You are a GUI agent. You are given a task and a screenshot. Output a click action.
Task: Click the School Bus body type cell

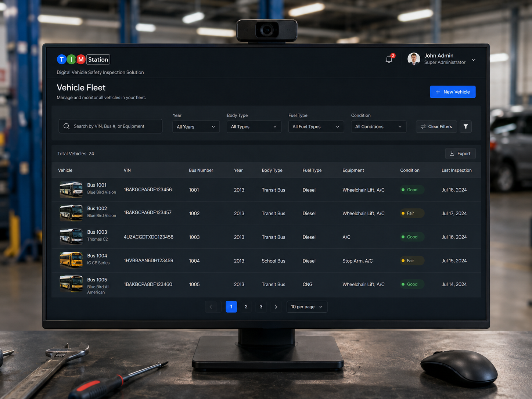coord(273,261)
